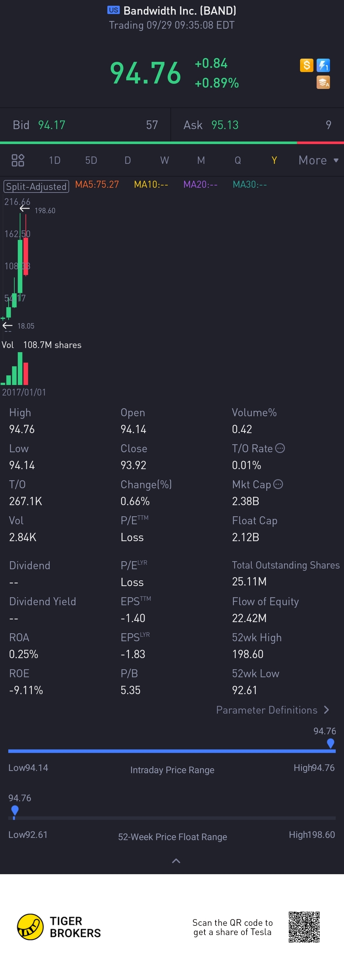The image size is (344, 980).
Task: Scan the Tesla share QR code
Action: point(304,927)
